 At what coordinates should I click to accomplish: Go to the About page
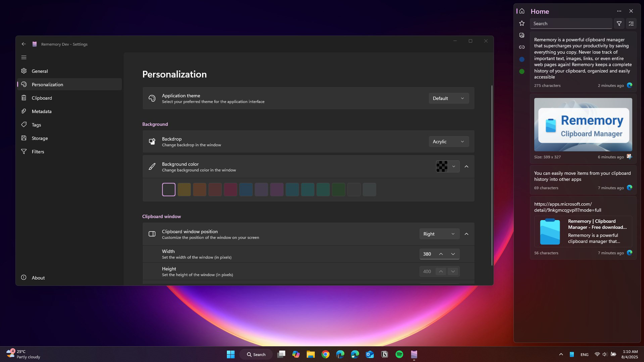(x=38, y=277)
